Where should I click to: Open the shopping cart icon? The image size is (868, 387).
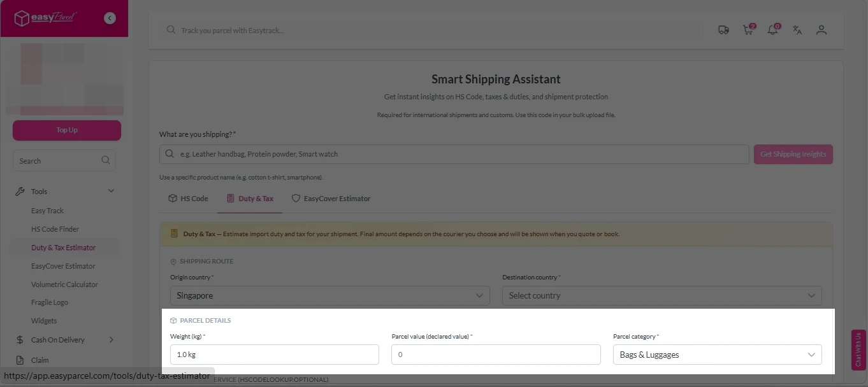click(x=748, y=29)
